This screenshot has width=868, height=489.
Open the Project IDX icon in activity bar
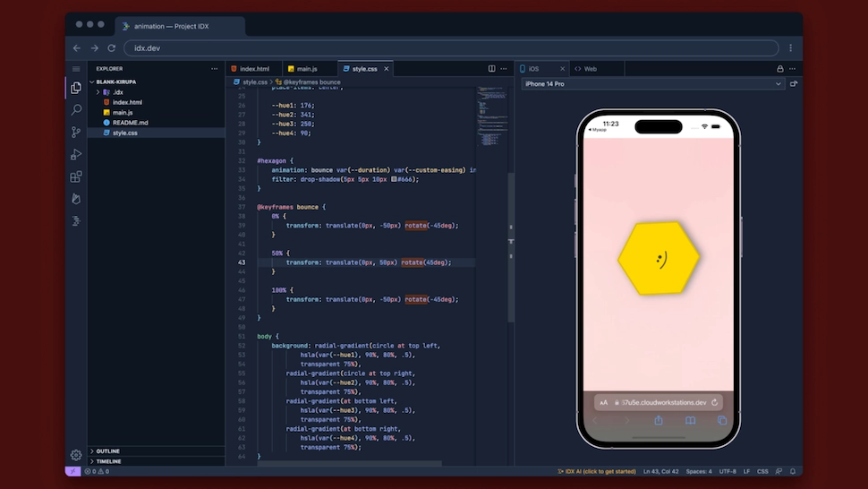76,221
